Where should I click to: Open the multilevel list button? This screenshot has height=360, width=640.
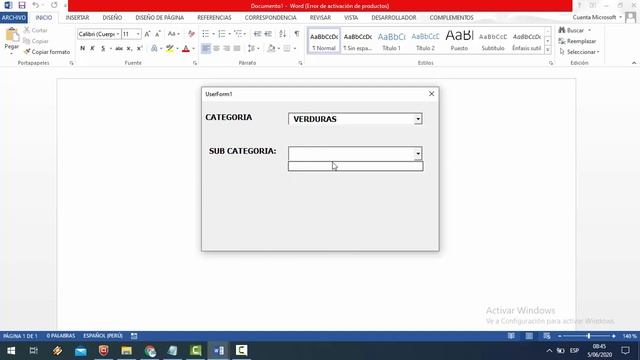(x=238, y=34)
